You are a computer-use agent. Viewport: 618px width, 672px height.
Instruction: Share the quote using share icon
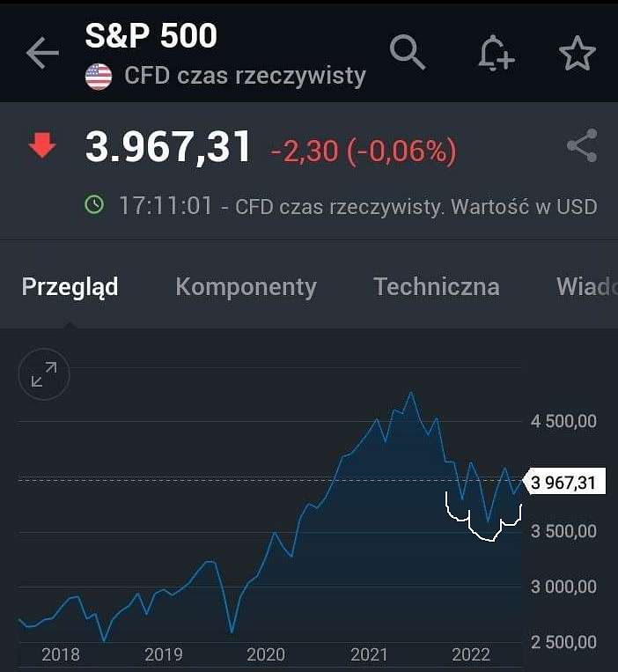click(x=582, y=145)
